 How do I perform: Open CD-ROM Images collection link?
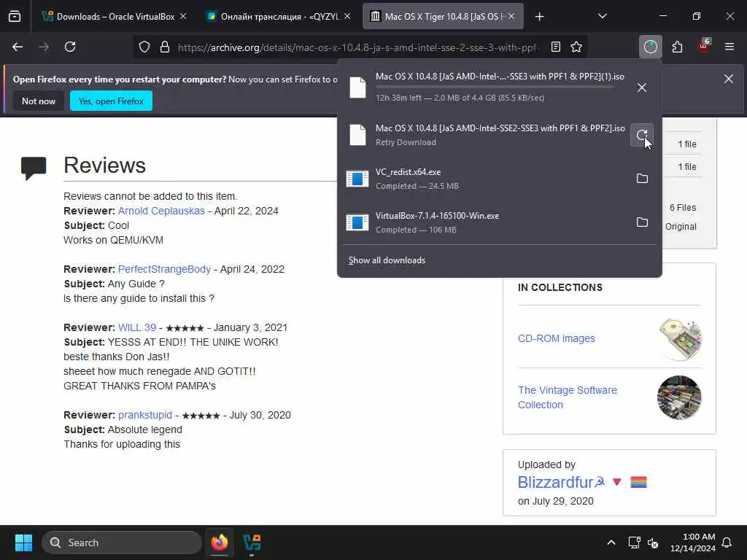coord(557,338)
